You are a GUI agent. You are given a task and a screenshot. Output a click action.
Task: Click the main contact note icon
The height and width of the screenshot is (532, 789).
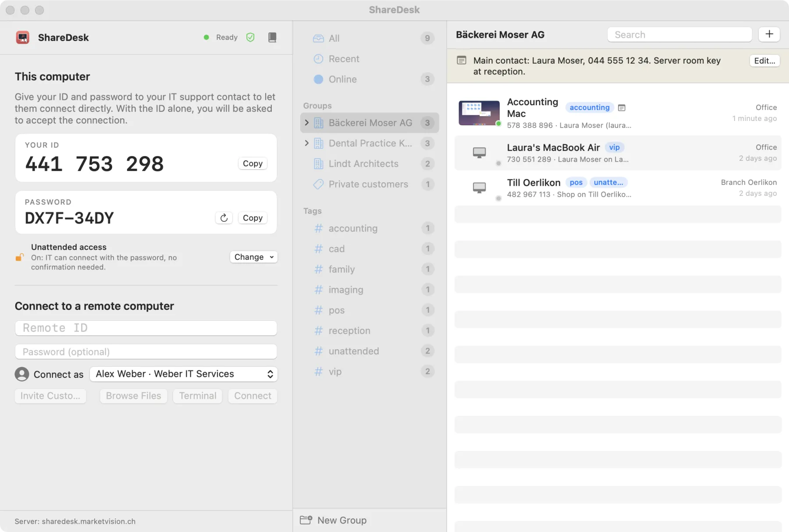tap(462, 60)
